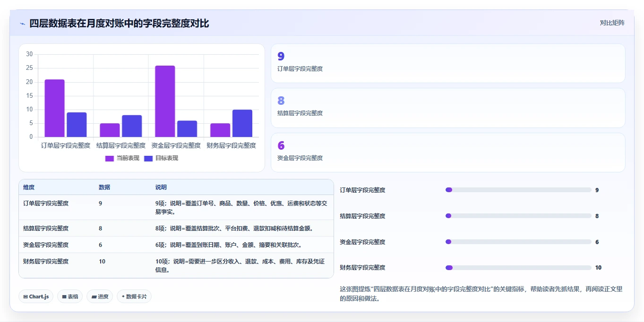Click the 目标表现 bar for 订单层字段完整度
Image resolution: width=644 pixels, height=322 pixels.
[x=77, y=125]
